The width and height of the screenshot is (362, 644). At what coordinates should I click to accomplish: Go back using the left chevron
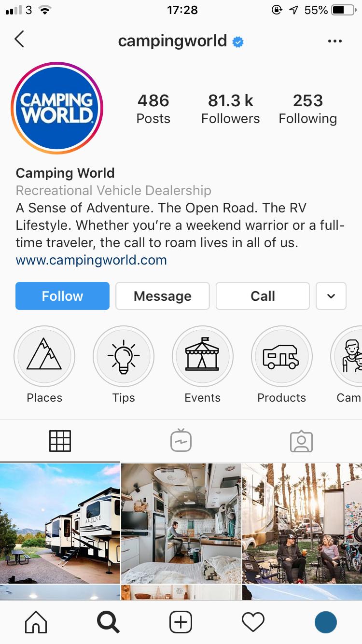(19, 39)
